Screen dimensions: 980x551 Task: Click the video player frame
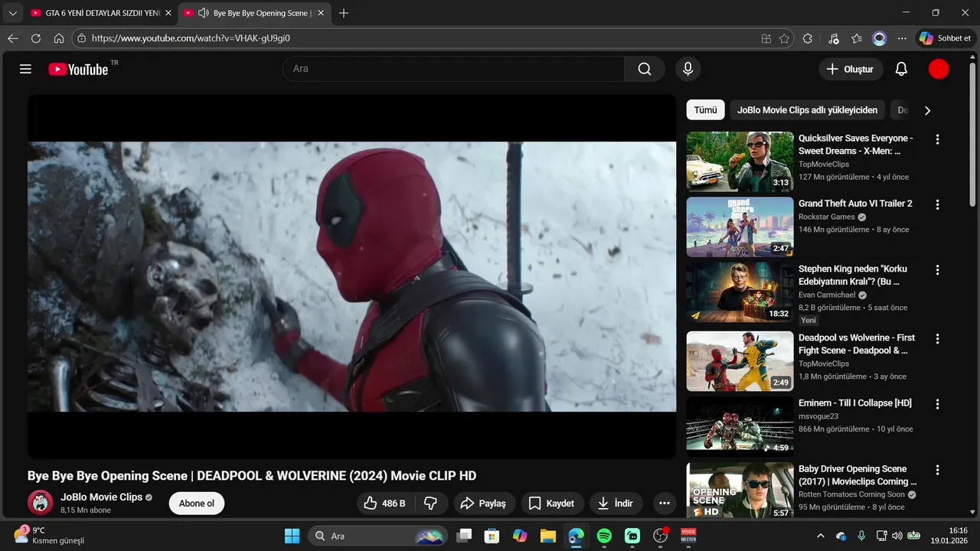351,276
